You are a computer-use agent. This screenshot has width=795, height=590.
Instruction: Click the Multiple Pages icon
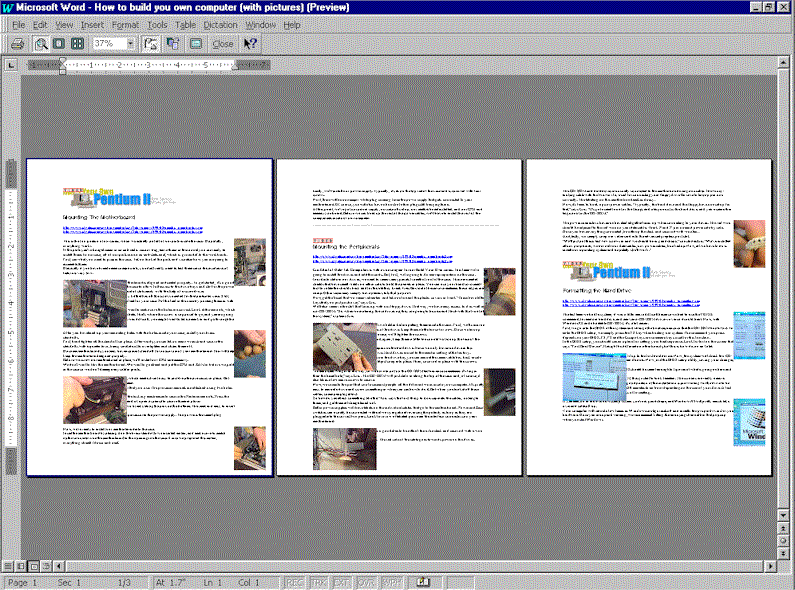(77, 44)
